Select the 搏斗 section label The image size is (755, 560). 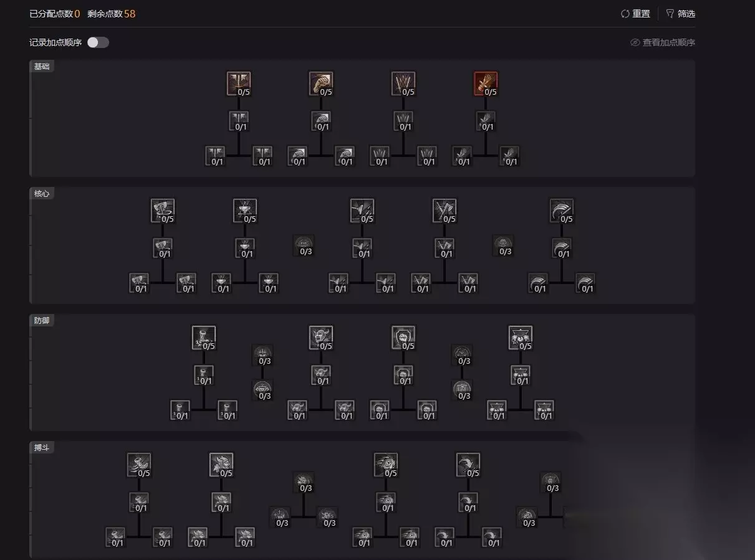pos(42,447)
